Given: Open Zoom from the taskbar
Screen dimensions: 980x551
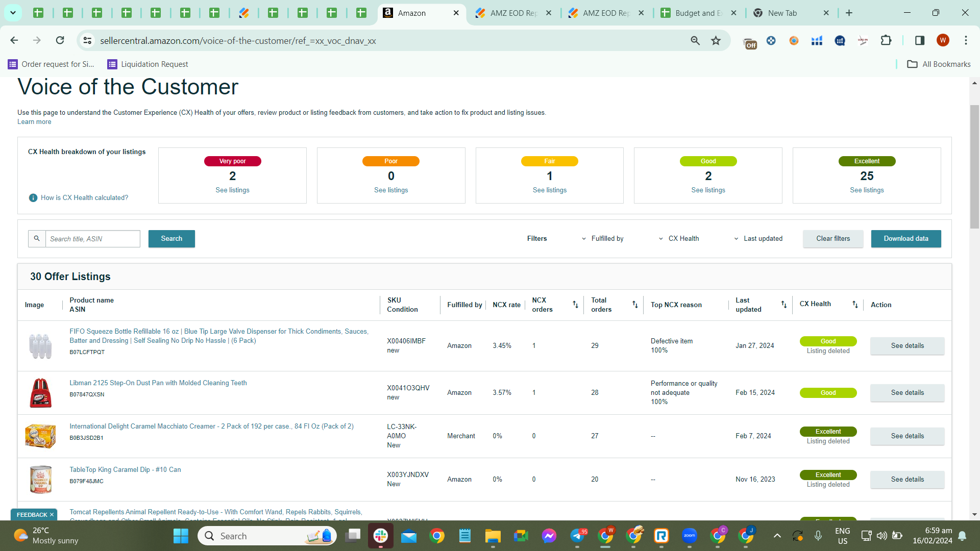Looking at the screenshot, I should tap(690, 536).
